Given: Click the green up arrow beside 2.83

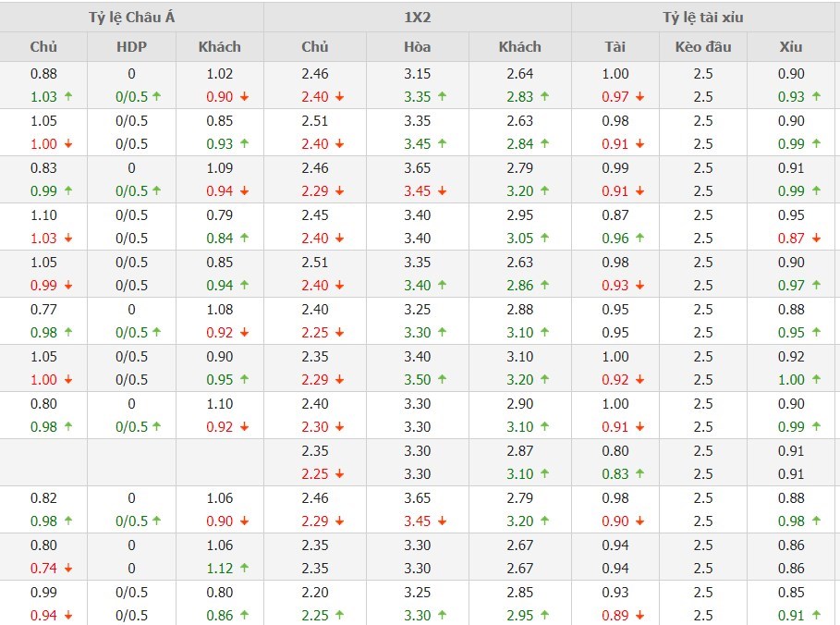Looking at the screenshot, I should tap(545, 96).
